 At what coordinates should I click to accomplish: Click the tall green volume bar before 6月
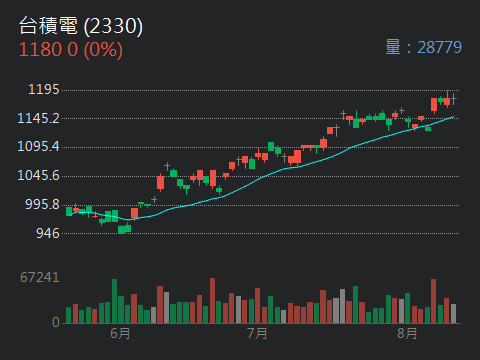tap(114, 301)
